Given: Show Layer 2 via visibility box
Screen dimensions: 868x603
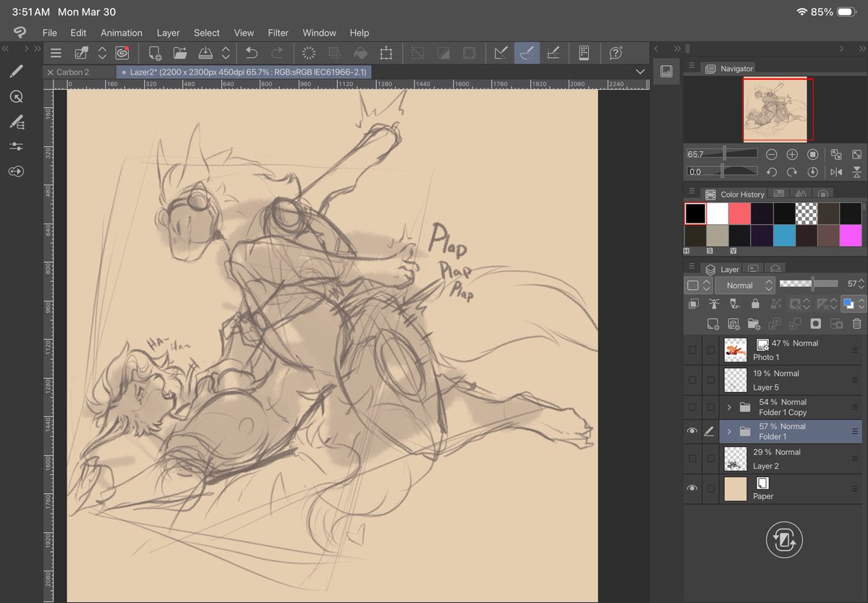Looking at the screenshot, I should click(x=692, y=458).
